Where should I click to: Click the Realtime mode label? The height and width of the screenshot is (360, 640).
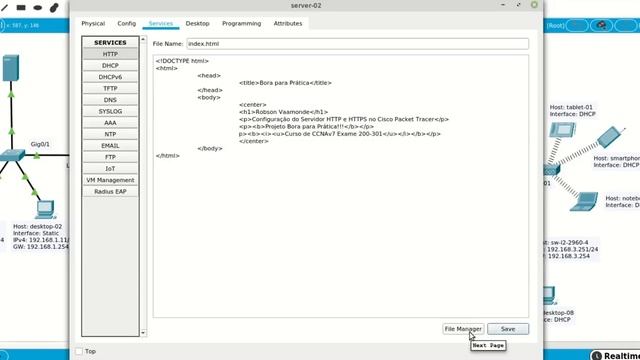click(622, 356)
